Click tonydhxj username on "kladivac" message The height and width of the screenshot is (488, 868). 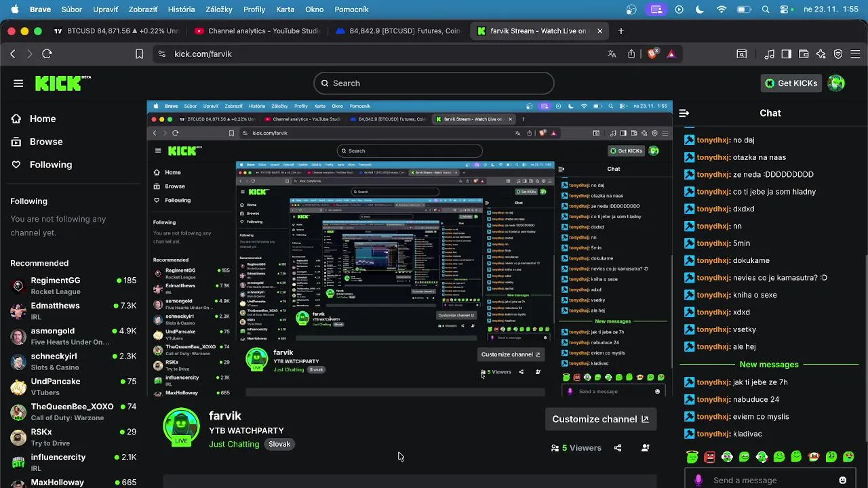713,434
